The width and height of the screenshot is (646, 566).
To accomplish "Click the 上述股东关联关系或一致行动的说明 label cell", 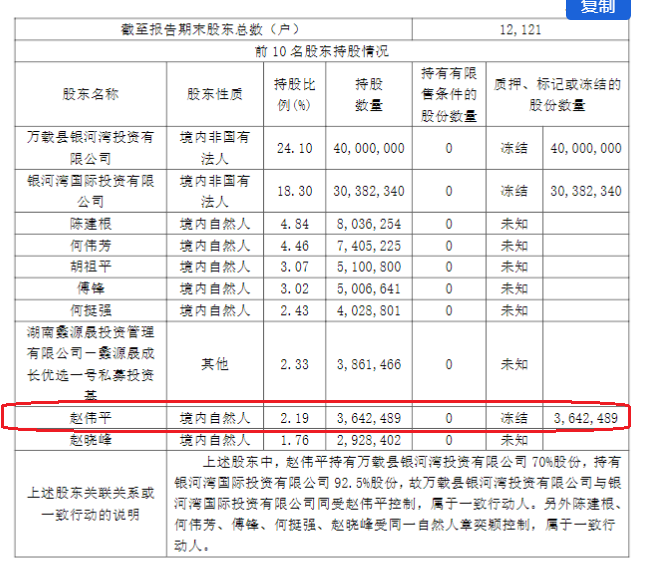I will tap(90, 503).
